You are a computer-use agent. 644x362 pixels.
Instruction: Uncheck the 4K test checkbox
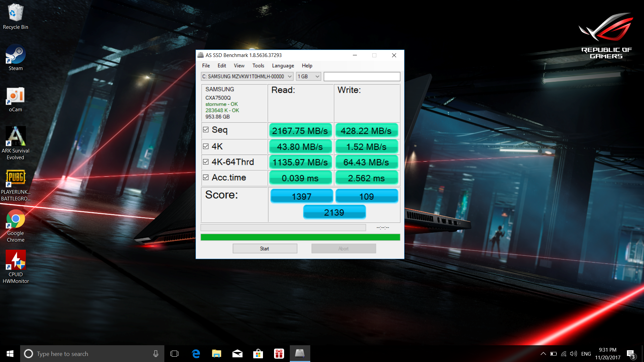[x=206, y=146]
